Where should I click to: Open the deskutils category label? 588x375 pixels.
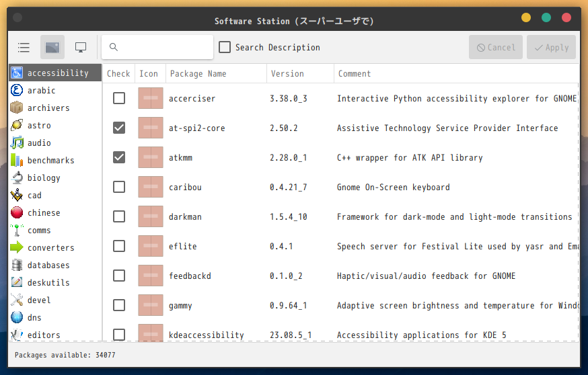[x=48, y=282]
